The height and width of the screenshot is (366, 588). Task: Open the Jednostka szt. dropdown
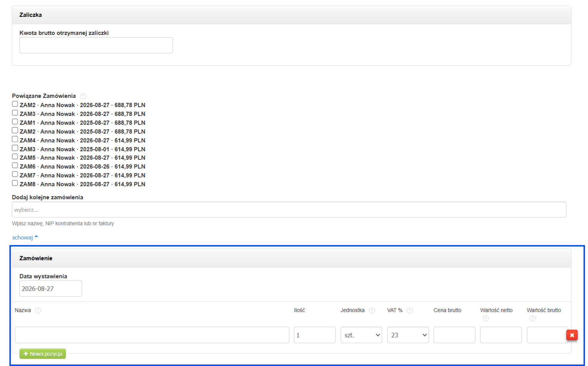361,335
